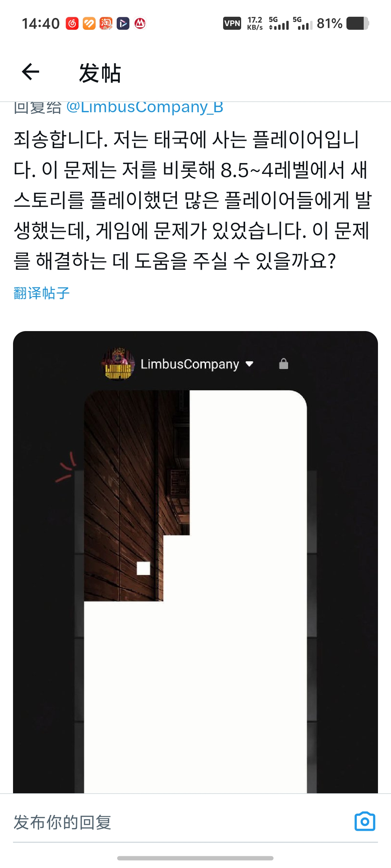Open the @LimbusCompany_B mention link
The height and width of the screenshot is (868, 391).
pos(145,107)
